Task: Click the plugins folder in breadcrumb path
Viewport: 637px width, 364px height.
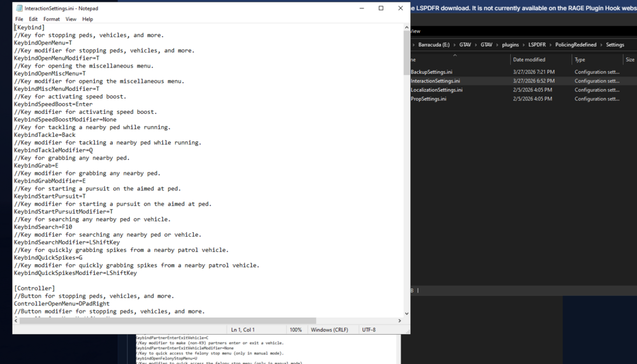Action: coord(510,45)
